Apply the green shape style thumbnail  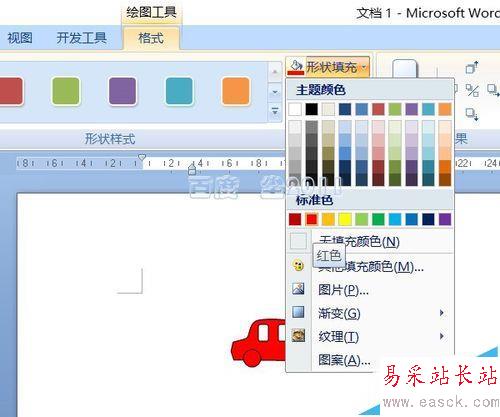click(x=66, y=91)
